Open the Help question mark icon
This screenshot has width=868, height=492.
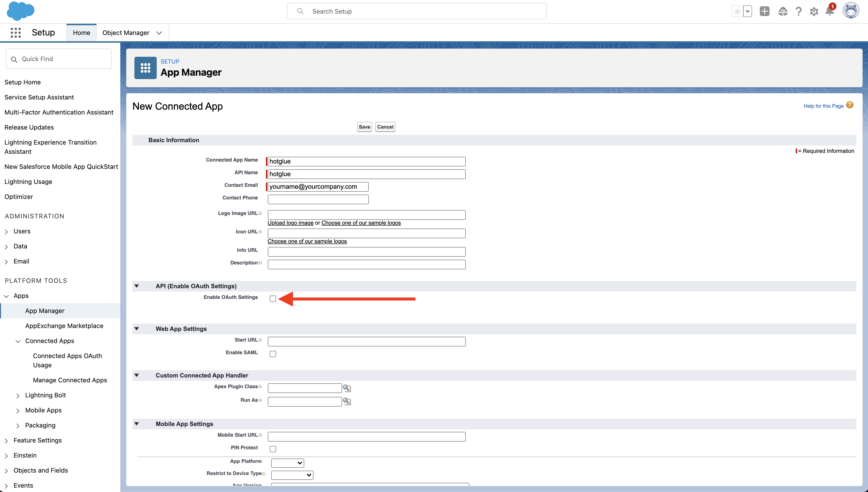pos(798,11)
